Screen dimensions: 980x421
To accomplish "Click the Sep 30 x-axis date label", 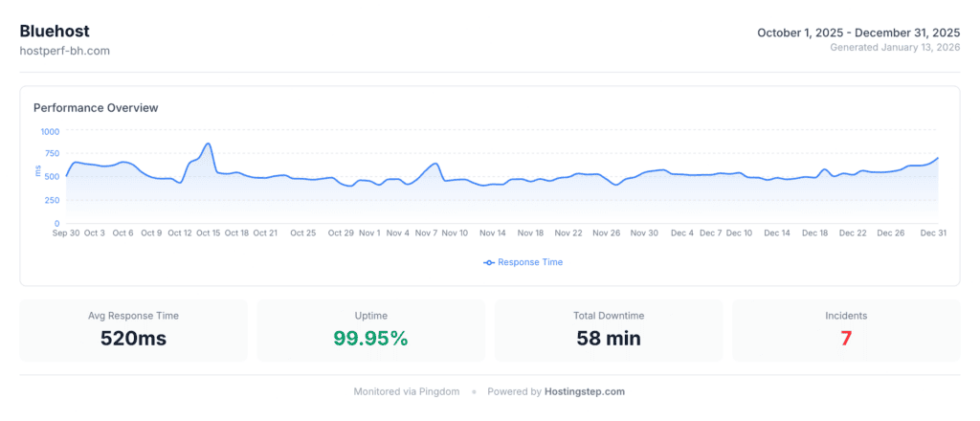I will tap(66, 233).
